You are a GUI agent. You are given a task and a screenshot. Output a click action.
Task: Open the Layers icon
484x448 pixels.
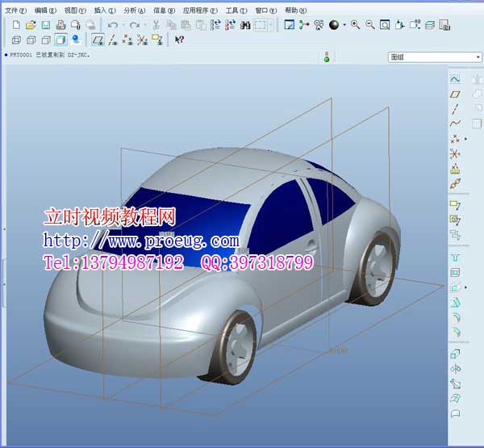430,25
